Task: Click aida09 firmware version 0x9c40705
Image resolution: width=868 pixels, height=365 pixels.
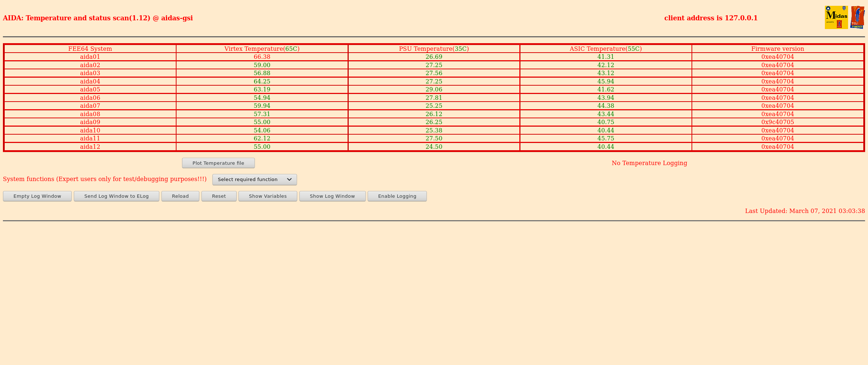Action: coord(777,122)
